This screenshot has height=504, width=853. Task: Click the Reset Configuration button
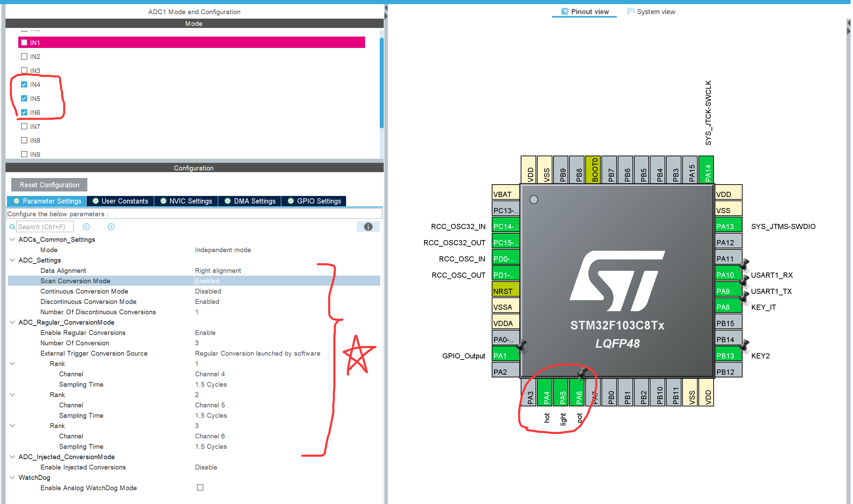pyautogui.click(x=49, y=185)
